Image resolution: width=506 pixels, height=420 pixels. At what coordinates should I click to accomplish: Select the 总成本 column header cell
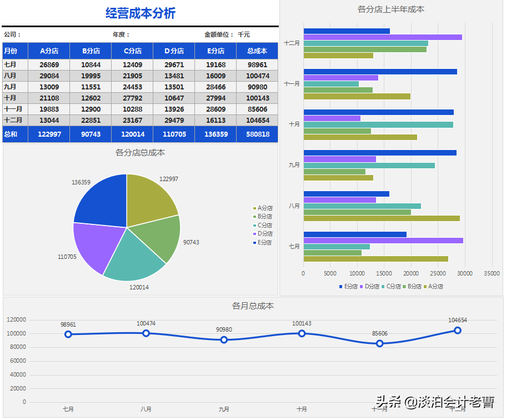257,51
